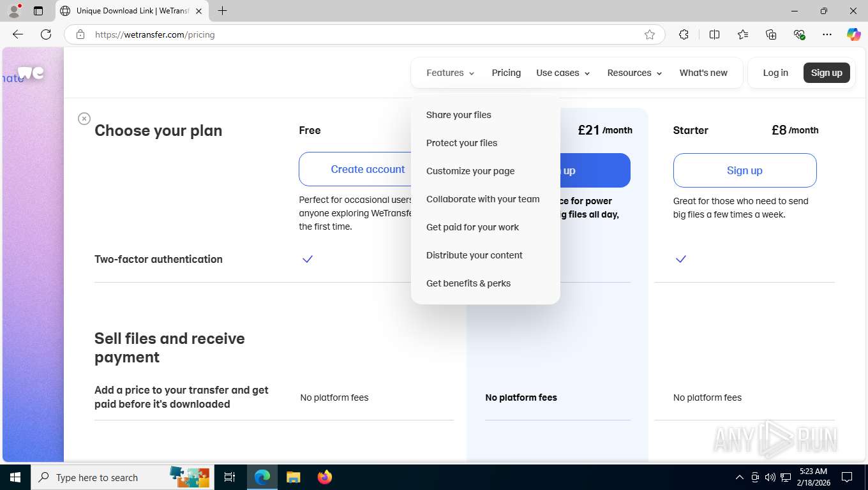This screenshot has height=490, width=868.
Task: Click the Free plan heading
Action: 310,130
